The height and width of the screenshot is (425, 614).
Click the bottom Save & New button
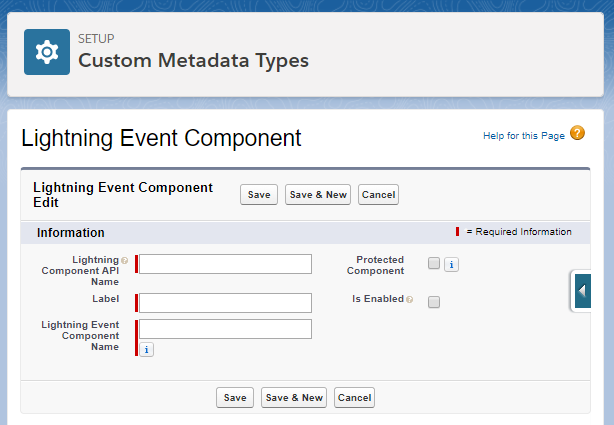(x=294, y=398)
